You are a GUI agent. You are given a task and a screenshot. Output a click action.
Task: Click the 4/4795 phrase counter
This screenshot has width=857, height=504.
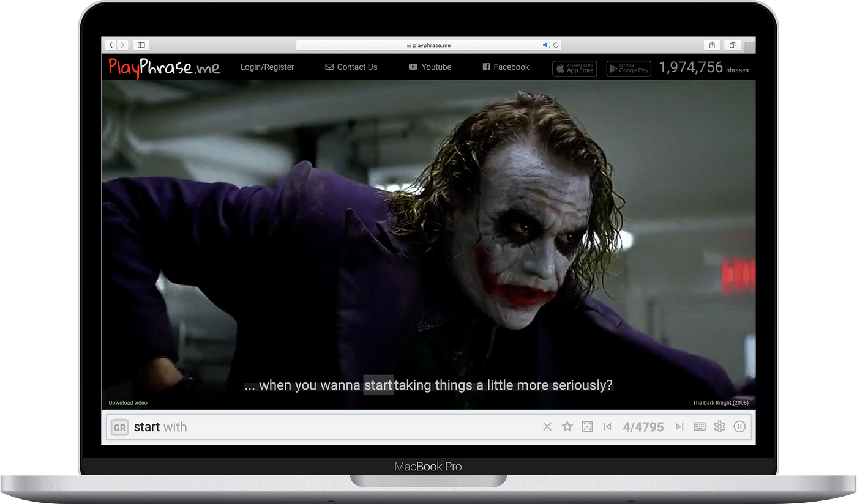[643, 428]
